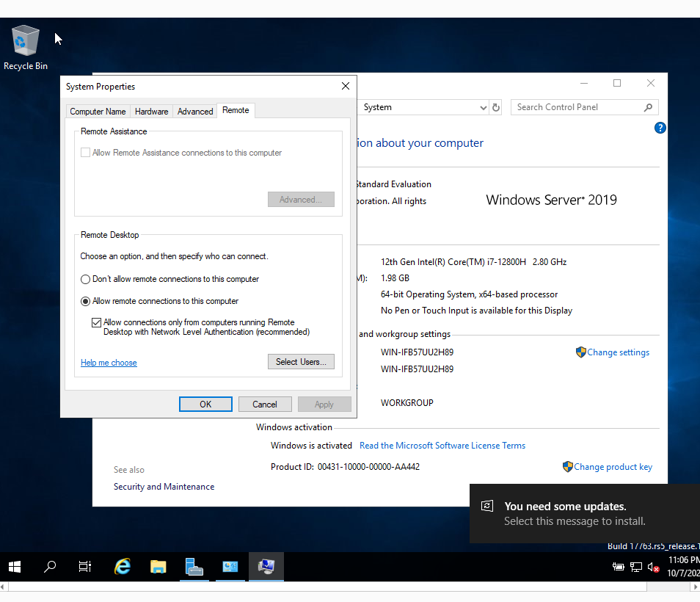This screenshot has height=602, width=700.
Task: Click the help question mark icon
Action: [x=660, y=128]
